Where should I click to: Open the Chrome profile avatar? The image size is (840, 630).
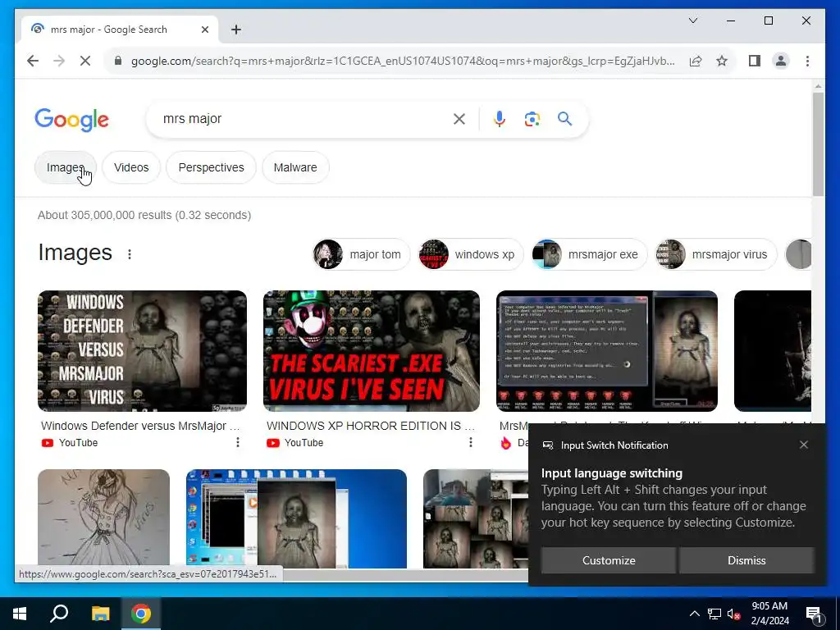(x=781, y=61)
